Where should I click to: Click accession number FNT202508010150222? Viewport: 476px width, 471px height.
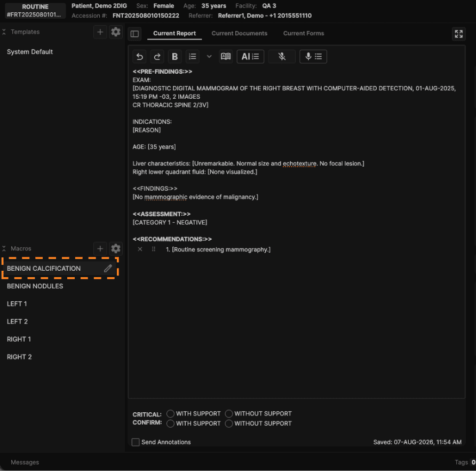pos(146,15)
